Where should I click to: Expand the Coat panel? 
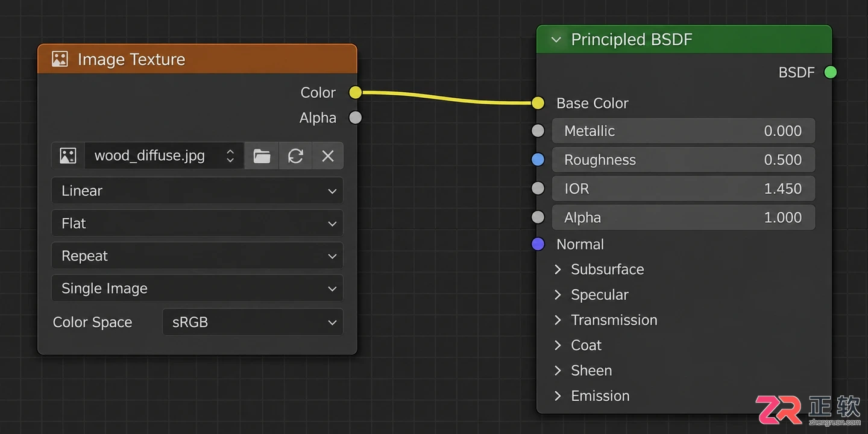558,345
